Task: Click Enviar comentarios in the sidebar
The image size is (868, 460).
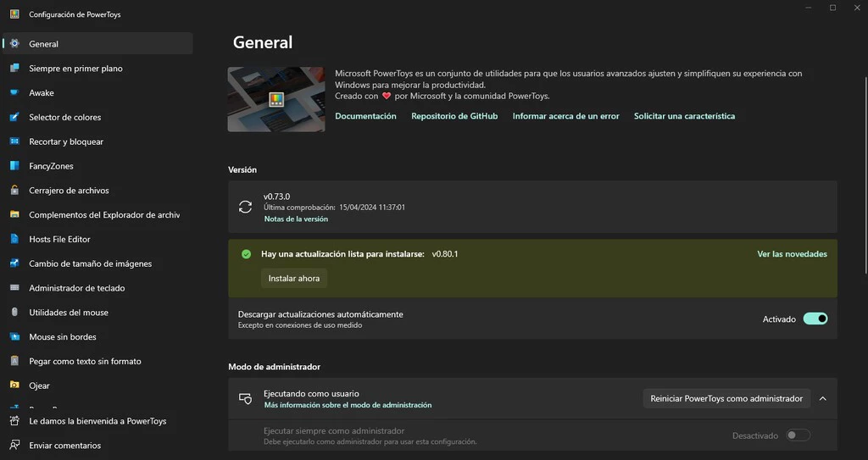Action: pos(64,445)
